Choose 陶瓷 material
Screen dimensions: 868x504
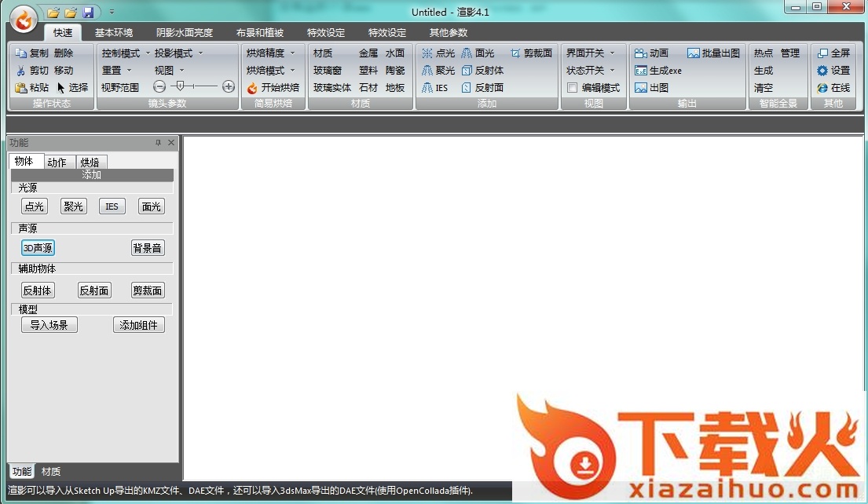click(x=395, y=70)
